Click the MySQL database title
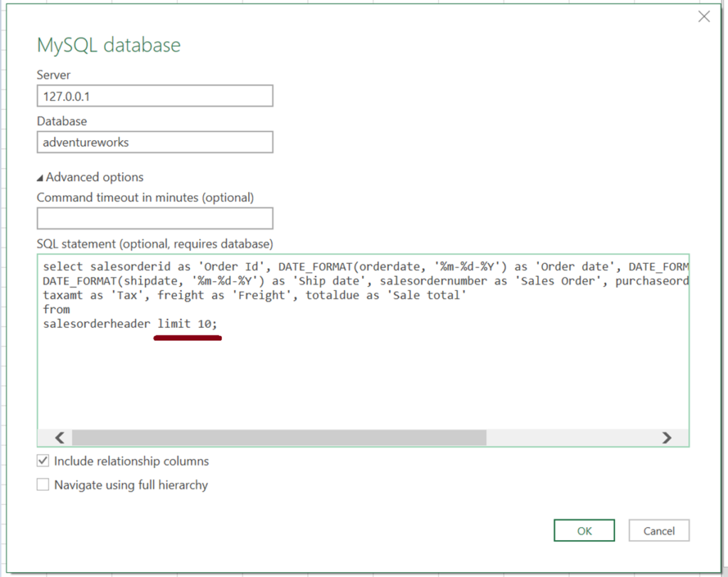This screenshot has height=577, width=728. click(x=109, y=45)
